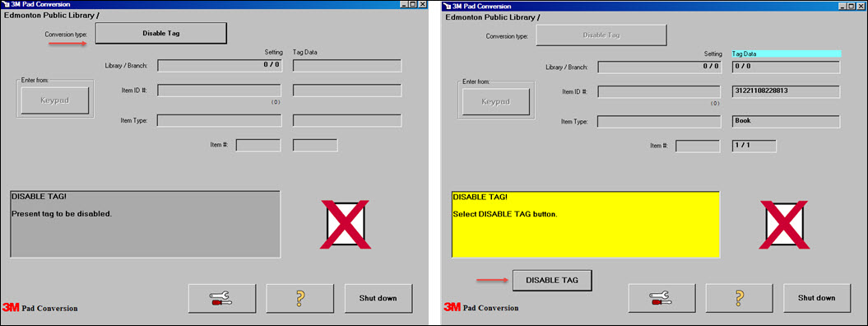Click Item # setting field in right window
The width and height of the screenshot is (868, 326).
click(x=698, y=146)
